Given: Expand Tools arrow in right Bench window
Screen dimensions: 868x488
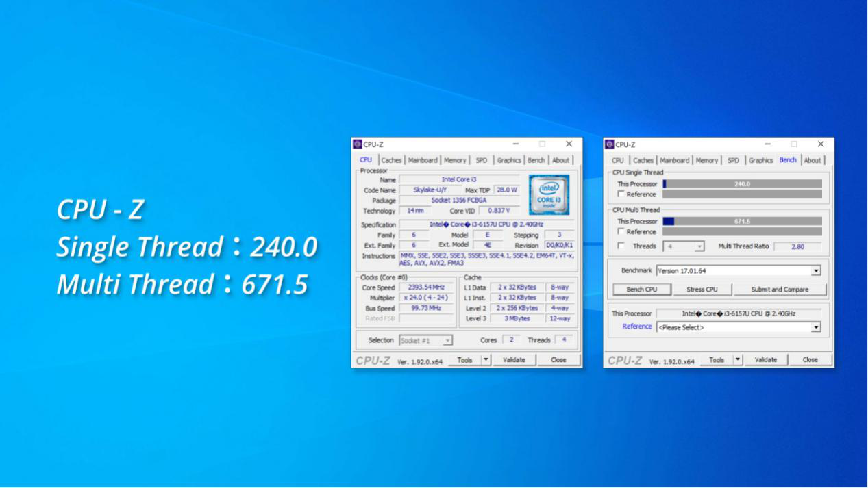Looking at the screenshot, I should coord(738,359).
